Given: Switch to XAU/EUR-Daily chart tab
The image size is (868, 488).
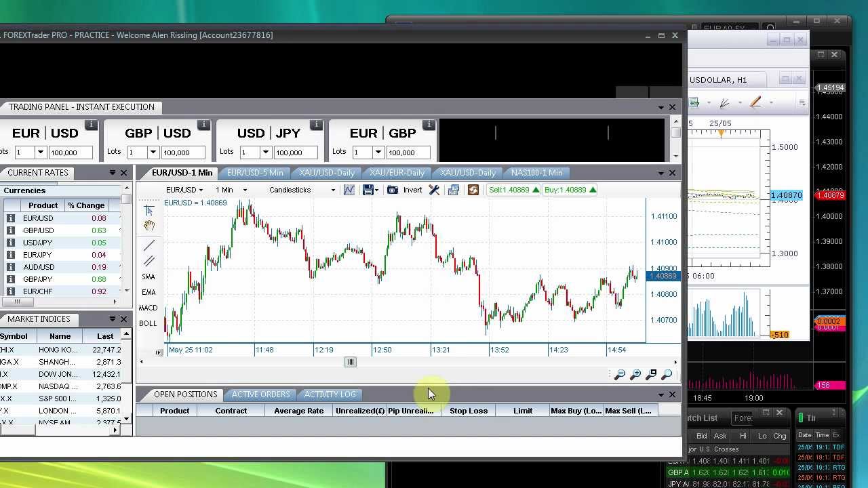Looking at the screenshot, I should click(x=397, y=173).
